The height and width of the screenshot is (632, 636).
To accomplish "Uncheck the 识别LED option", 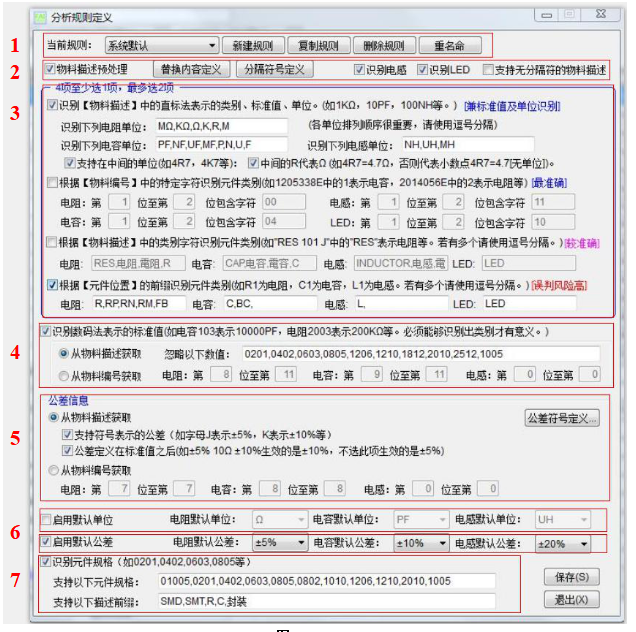I will click(422, 70).
